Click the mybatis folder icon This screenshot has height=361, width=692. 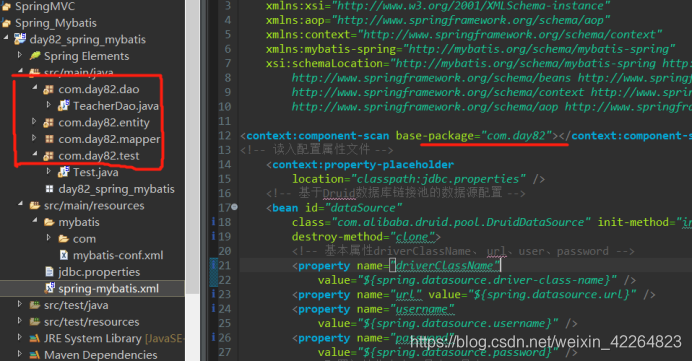49,222
